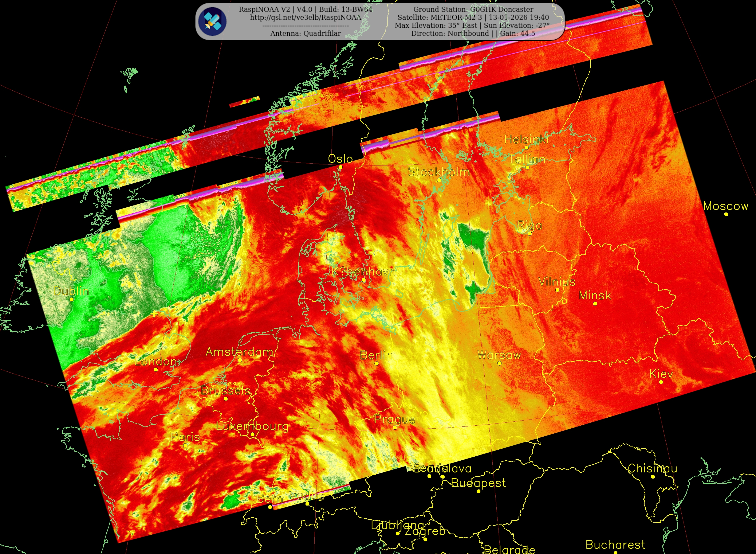
Task: Click the Berlin city label
Action: pos(376,355)
